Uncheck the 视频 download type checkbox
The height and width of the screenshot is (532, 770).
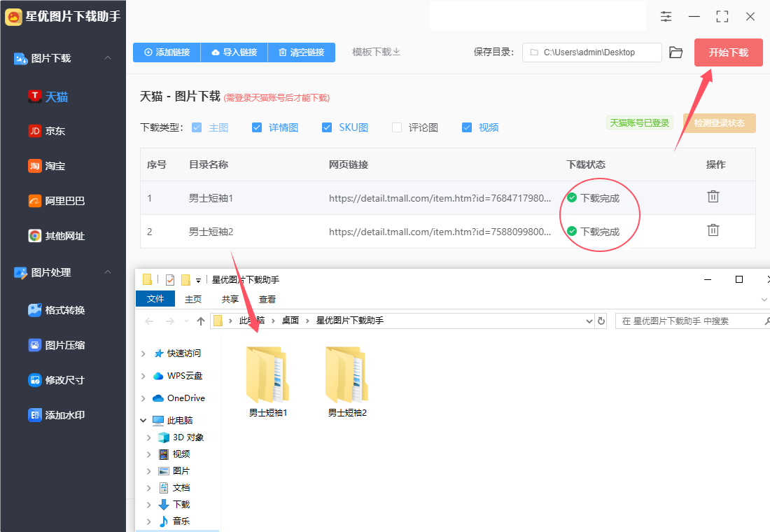[467, 127]
